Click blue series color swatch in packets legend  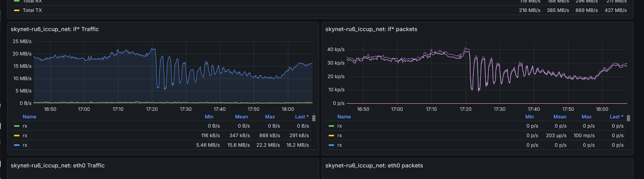(331, 145)
